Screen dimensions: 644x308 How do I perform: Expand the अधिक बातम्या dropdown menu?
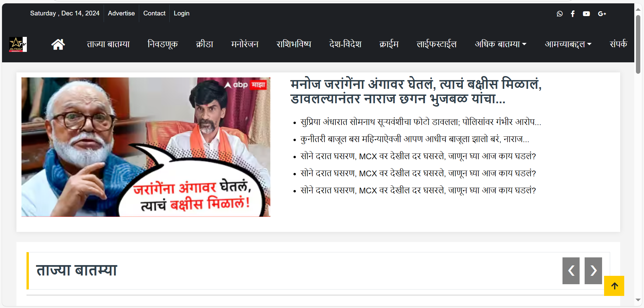click(500, 44)
